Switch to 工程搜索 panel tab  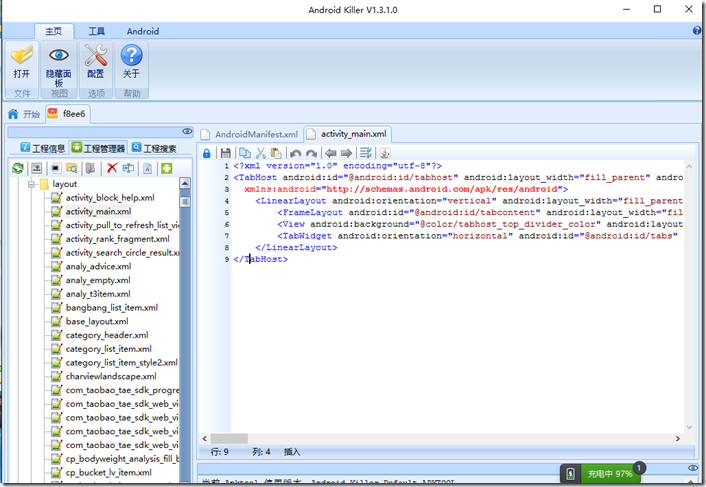point(154,148)
